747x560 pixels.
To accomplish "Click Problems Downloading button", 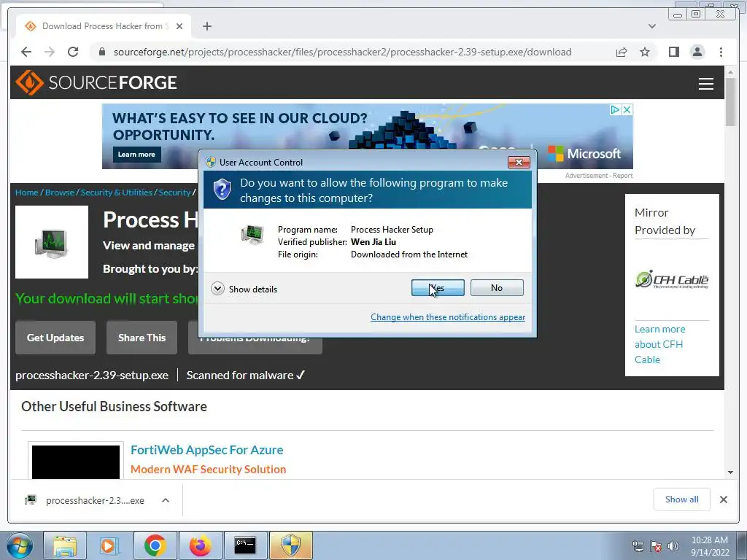I will tap(255, 346).
